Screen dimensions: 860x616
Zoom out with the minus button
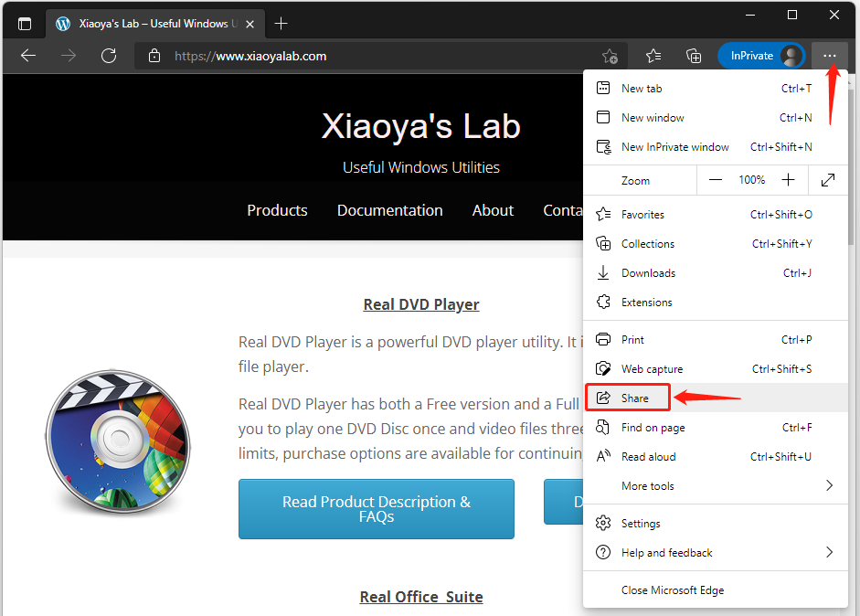[716, 180]
